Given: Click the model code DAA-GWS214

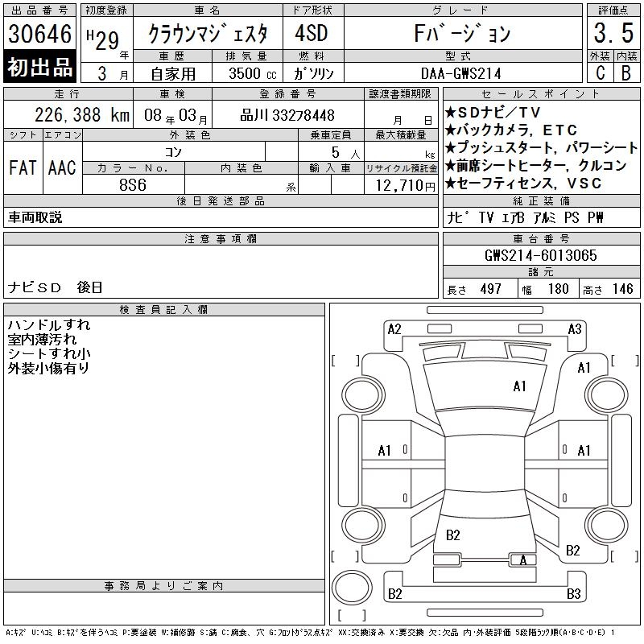Looking at the screenshot, I should point(461,74).
